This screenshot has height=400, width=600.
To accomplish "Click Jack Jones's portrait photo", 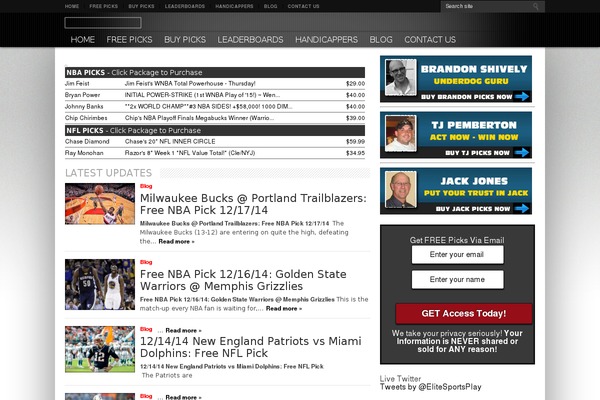I will coord(401,189).
